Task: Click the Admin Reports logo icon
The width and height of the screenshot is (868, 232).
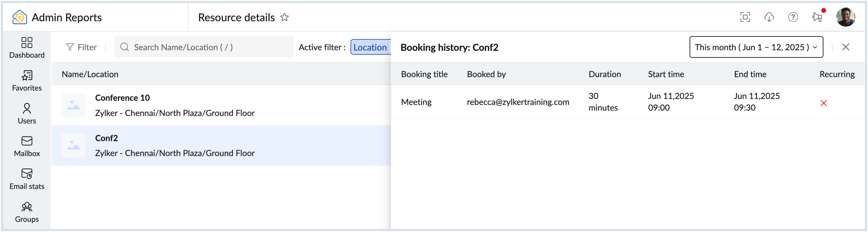Action: [19, 17]
